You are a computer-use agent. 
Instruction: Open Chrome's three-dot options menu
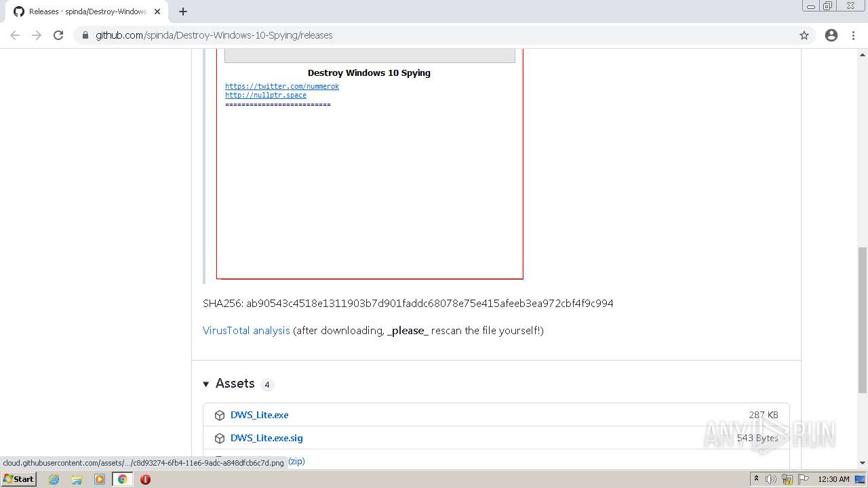click(854, 35)
